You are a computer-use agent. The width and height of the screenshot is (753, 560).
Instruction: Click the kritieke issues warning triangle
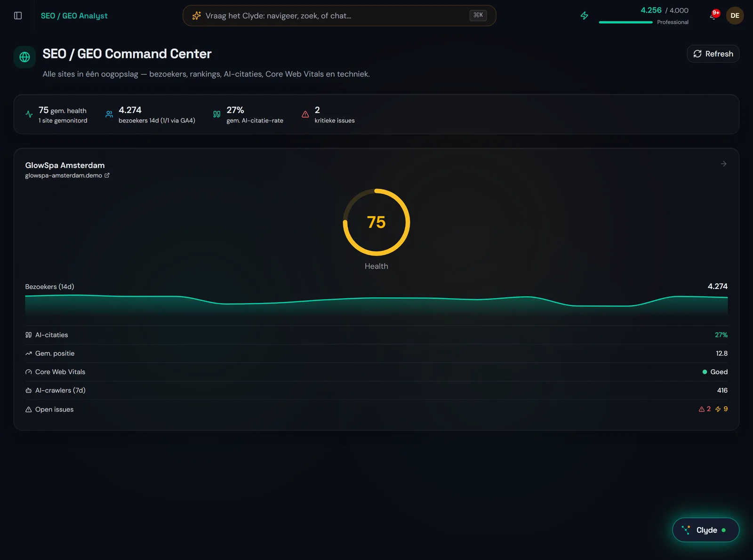pyautogui.click(x=305, y=114)
